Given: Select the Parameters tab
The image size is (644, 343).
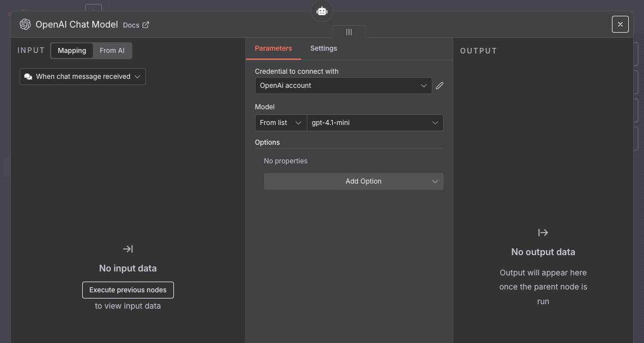Looking at the screenshot, I should click(x=274, y=48).
